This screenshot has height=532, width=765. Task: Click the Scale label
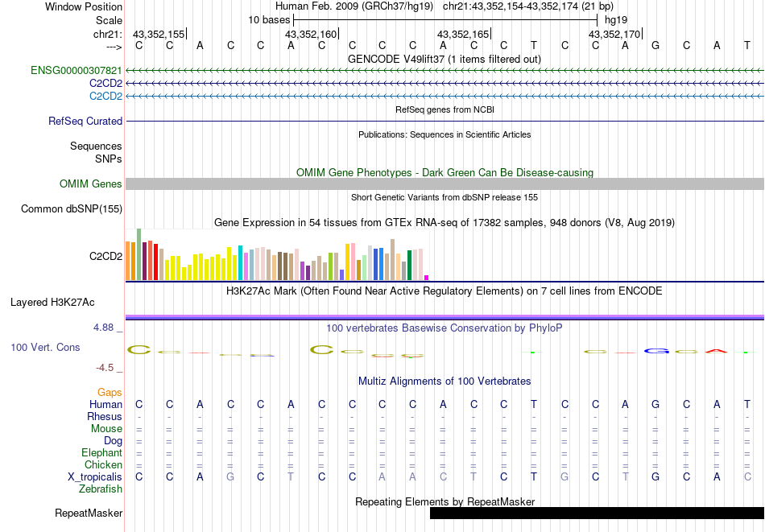coord(110,20)
